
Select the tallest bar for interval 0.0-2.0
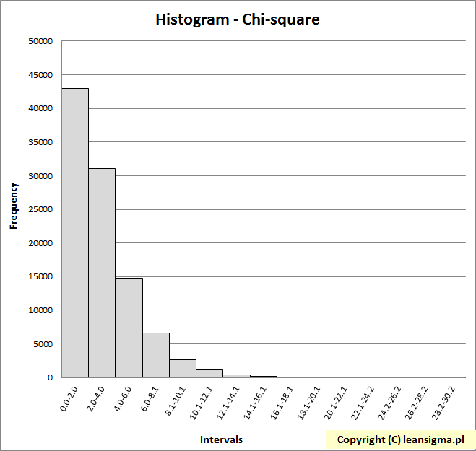click(x=75, y=232)
